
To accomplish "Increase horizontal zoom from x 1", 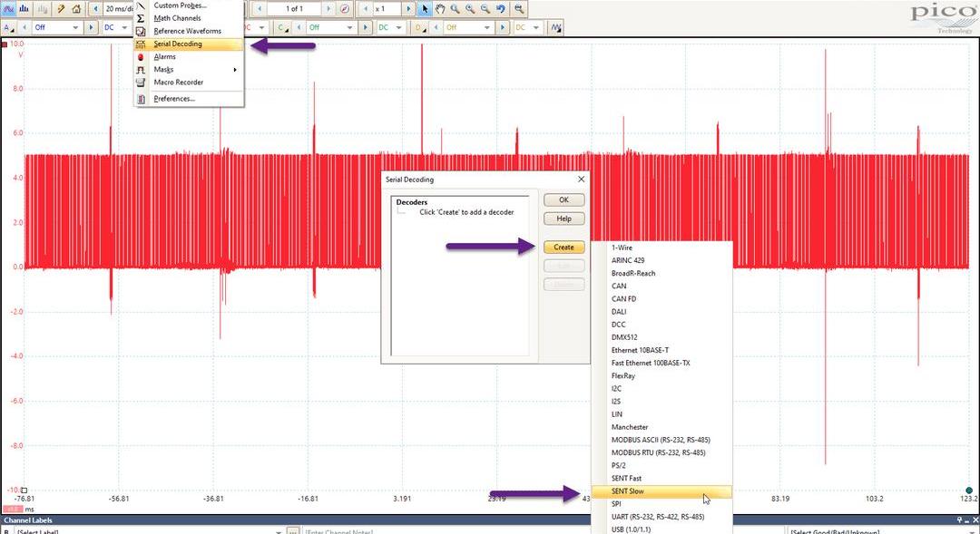I will [408, 9].
